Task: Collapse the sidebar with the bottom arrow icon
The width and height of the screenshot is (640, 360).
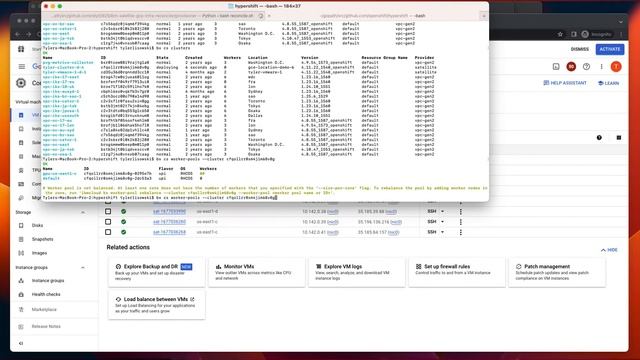Action: coord(21,343)
